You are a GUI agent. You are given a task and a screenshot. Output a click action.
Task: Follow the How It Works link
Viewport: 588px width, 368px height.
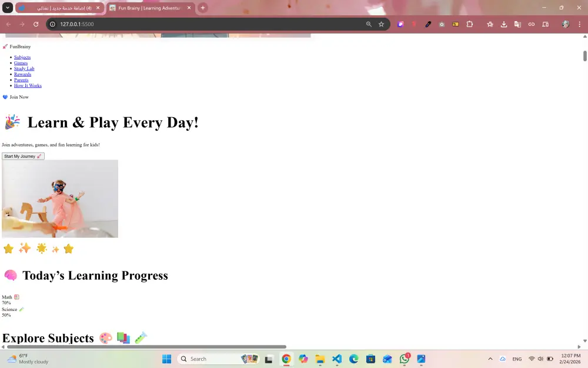click(x=28, y=85)
